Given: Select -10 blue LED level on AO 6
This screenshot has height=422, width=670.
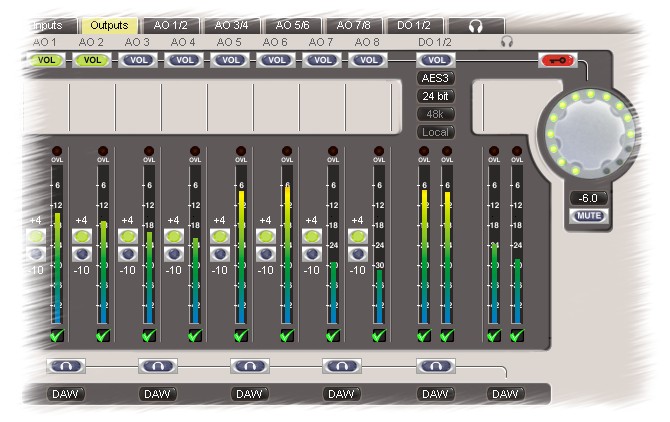Looking at the screenshot, I should [266, 254].
